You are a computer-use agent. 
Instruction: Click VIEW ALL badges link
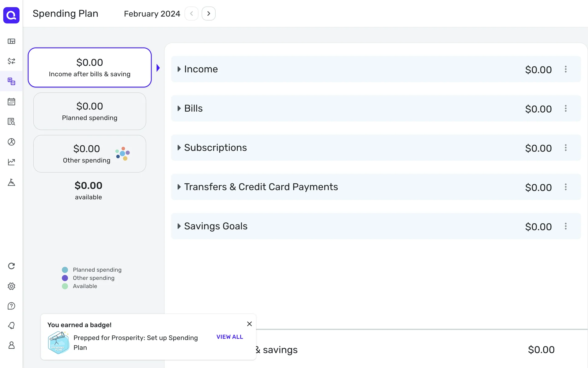click(230, 337)
